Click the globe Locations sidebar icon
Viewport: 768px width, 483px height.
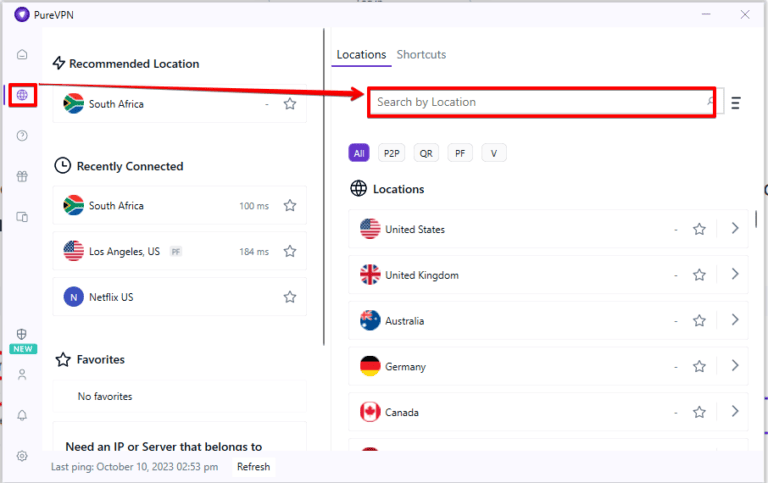(x=22, y=96)
